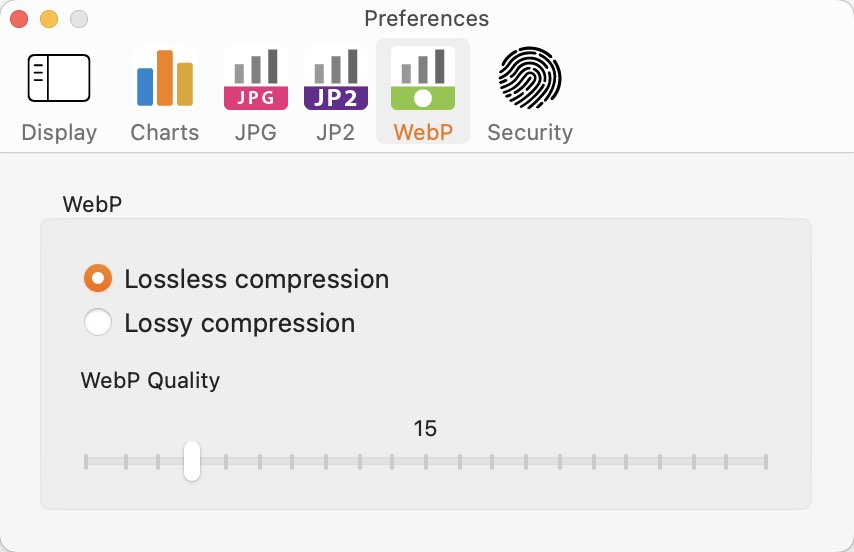This screenshot has height=552, width=854.
Task: Click the Lossy compression label text
Action: coord(240,323)
